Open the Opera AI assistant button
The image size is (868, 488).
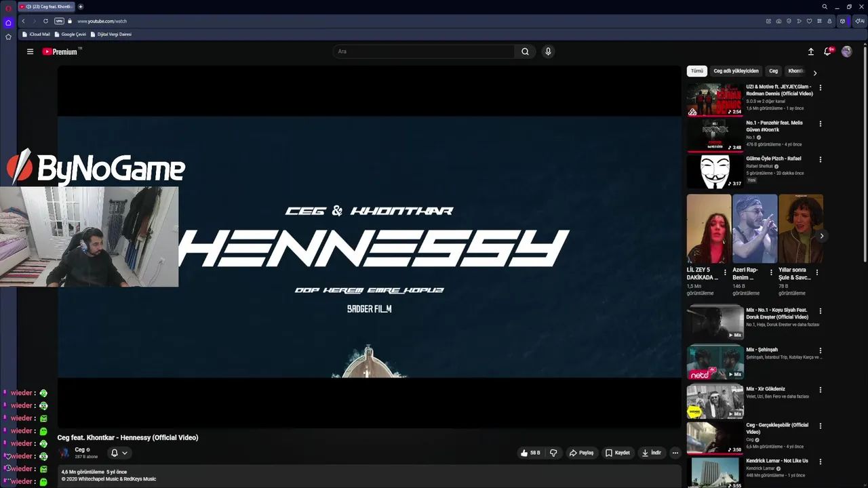tap(859, 21)
